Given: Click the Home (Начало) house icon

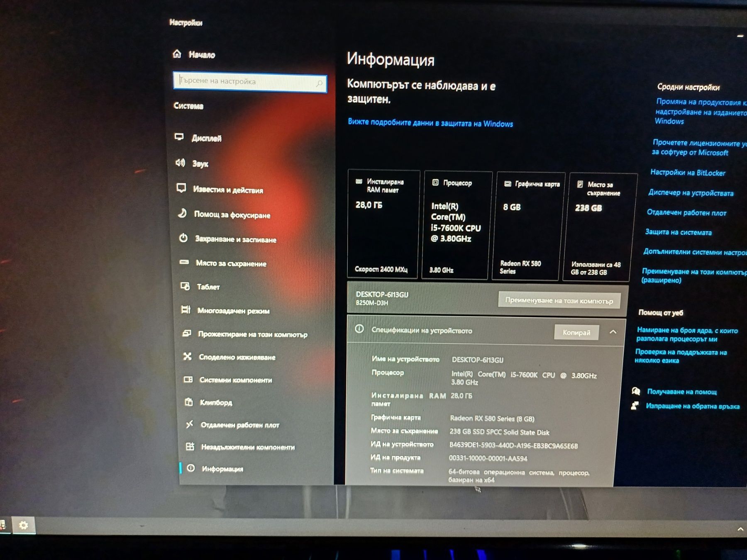Looking at the screenshot, I should 177,54.
